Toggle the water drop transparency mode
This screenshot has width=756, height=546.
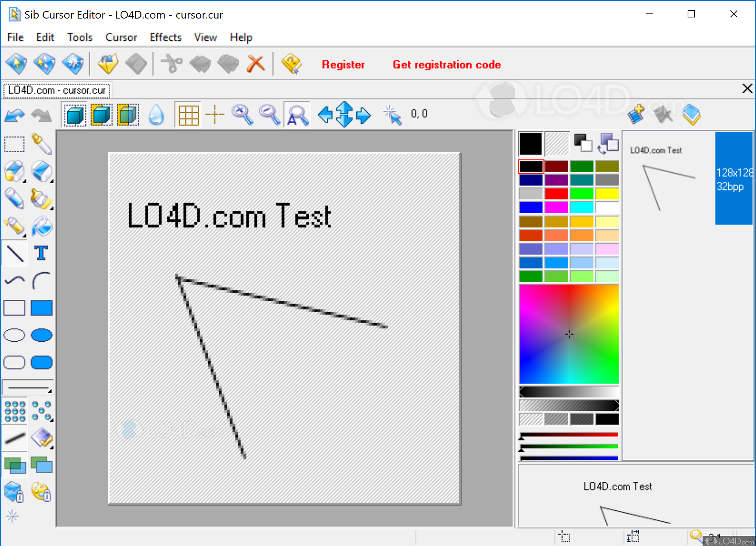coord(156,115)
